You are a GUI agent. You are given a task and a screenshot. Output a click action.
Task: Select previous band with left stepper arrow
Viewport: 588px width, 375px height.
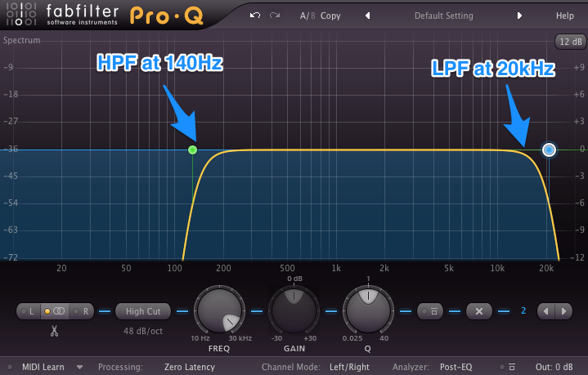click(546, 311)
